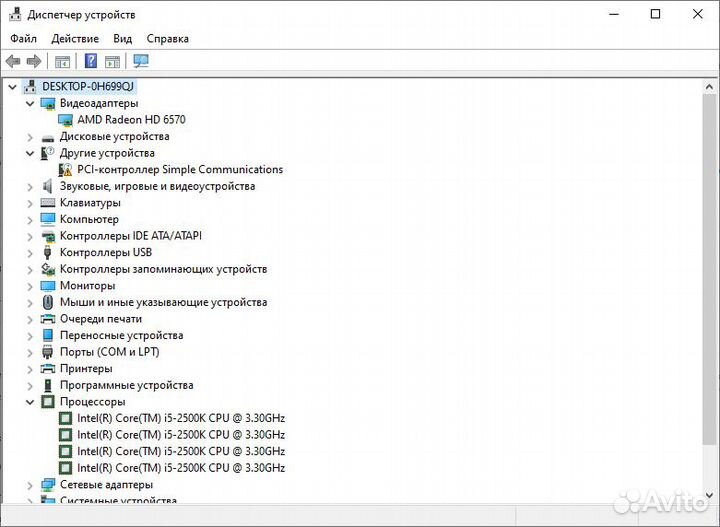Click the PCI-контроллер warning icon

[65, 170]
